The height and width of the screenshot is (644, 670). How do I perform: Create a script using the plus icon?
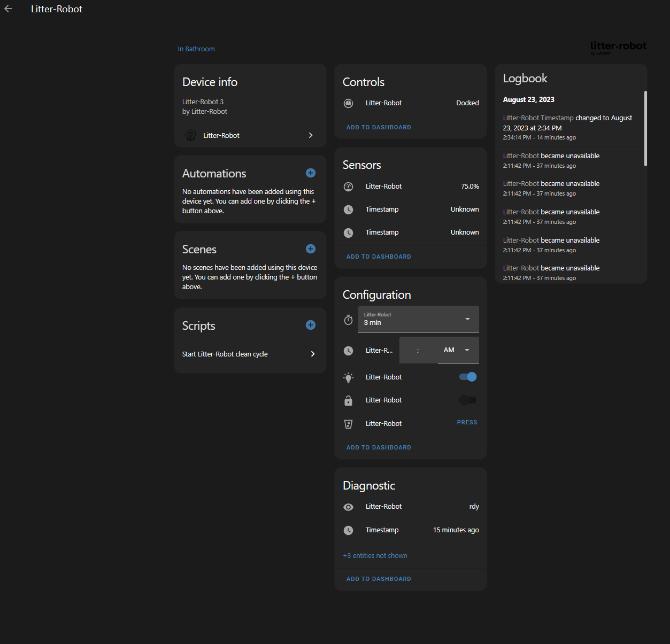(x=311, y=324)
